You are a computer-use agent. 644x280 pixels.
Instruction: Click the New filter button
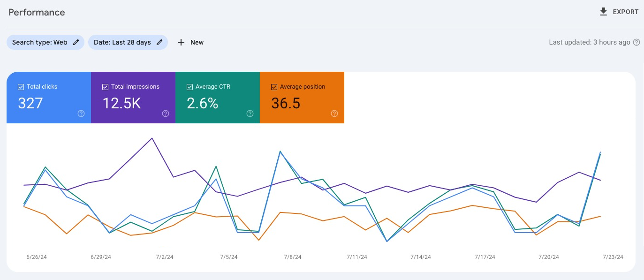click(x=190, y=42)
